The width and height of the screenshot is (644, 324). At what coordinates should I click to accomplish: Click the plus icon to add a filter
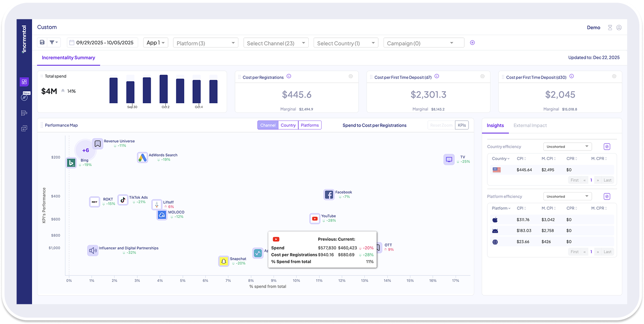click(472, 43)
